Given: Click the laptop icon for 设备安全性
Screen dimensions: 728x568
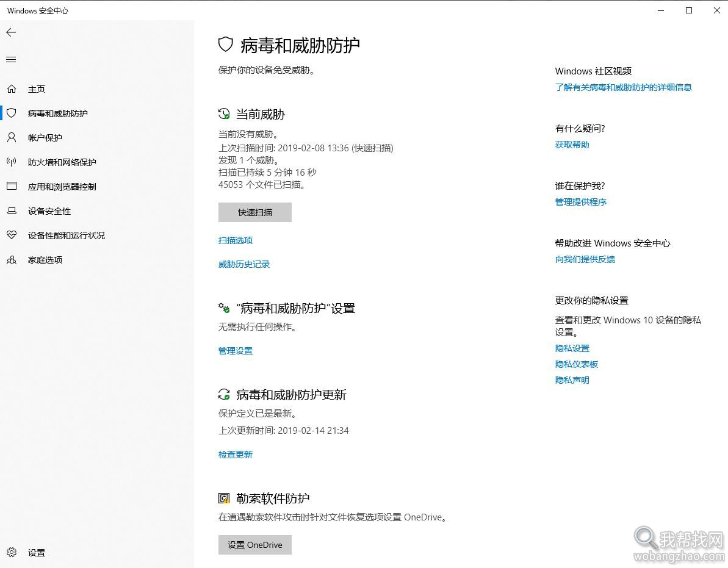Looking at the screenshot, I should point(12,210).
